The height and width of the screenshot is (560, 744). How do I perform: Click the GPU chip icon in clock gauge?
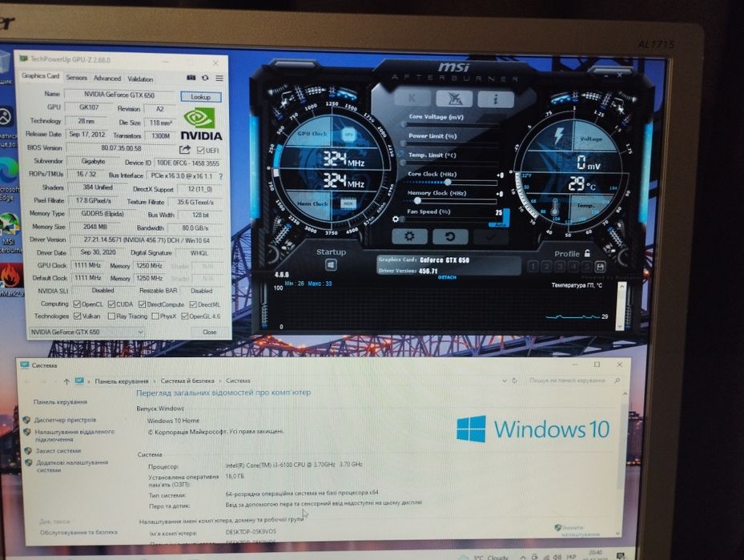(348, 135)
